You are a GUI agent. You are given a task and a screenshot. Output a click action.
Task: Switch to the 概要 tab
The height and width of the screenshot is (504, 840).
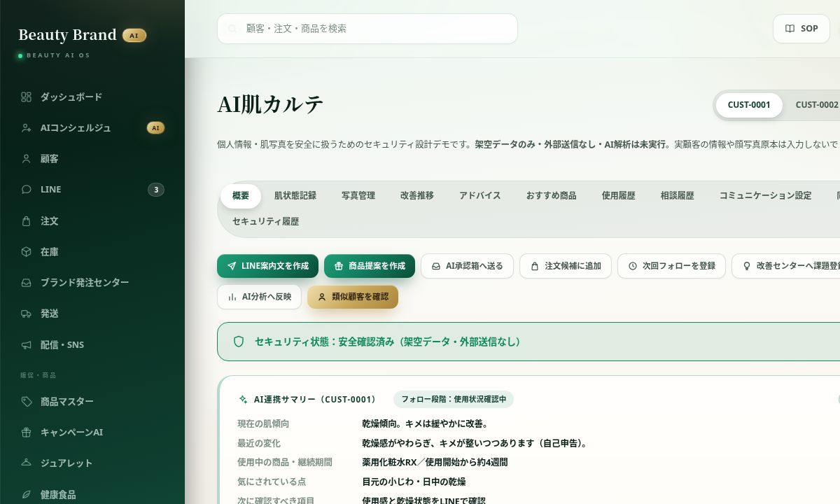pyautogui.click(x=241, y=196)
